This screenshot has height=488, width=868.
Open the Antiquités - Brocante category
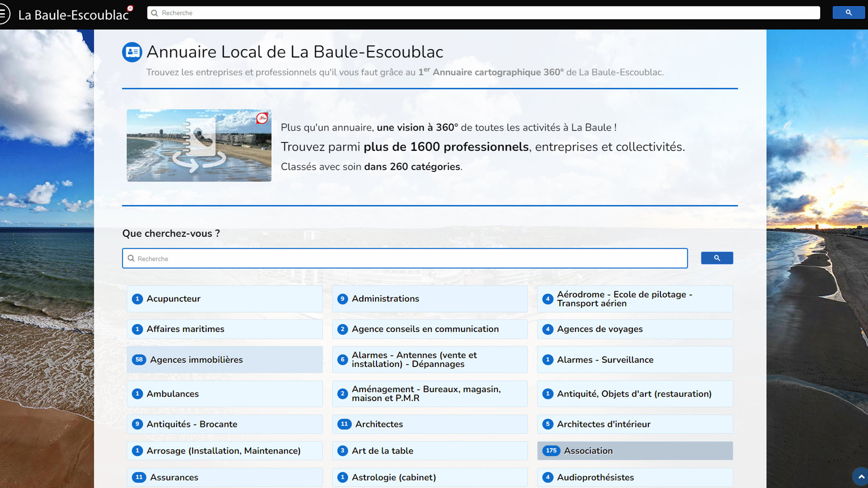click(x=225, y=424)
